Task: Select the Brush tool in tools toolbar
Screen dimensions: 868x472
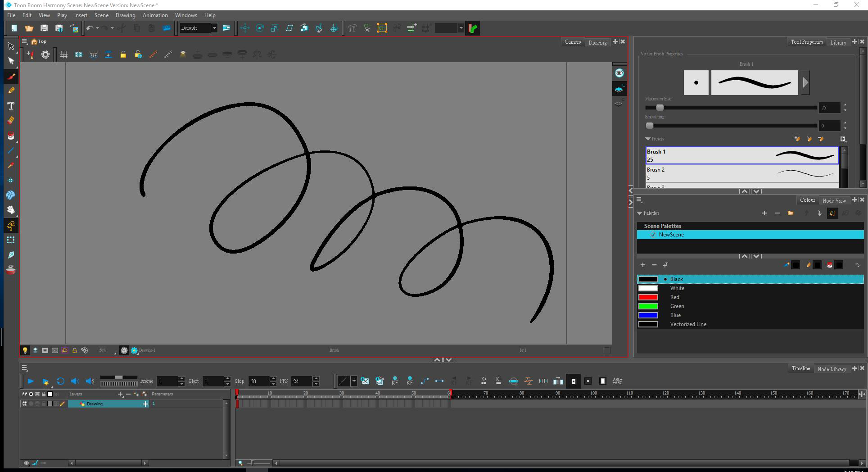Action: 11,76
